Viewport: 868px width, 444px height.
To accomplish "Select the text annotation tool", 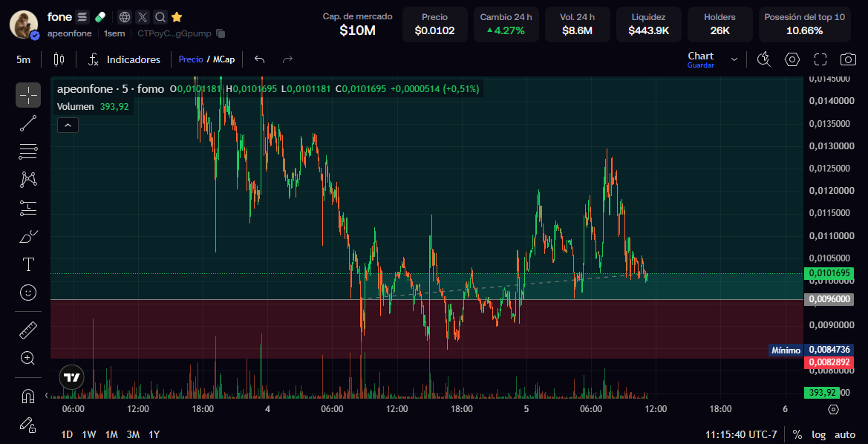I will click(28, 264).
